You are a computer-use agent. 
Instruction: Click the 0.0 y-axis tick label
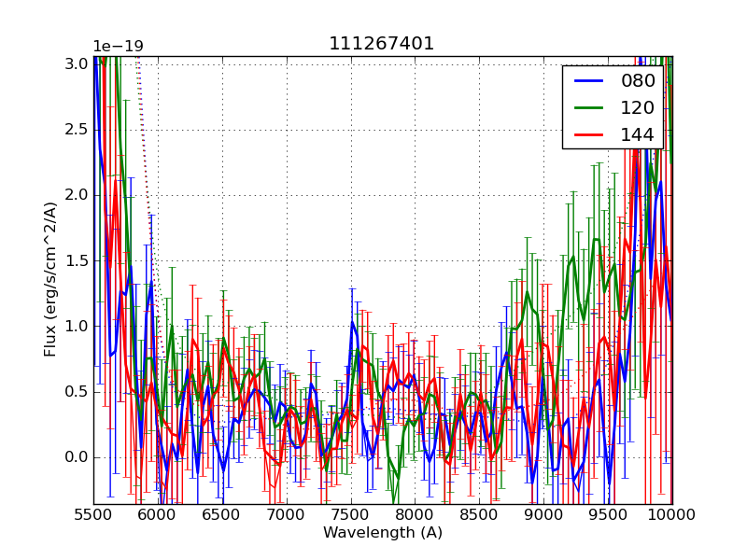click(x=77, y=457)
